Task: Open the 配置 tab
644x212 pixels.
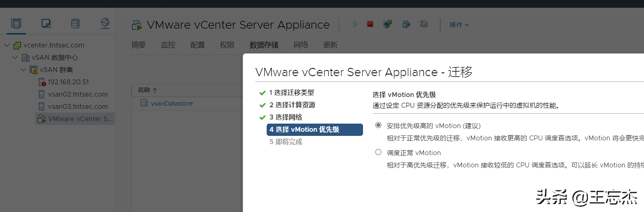Action: (198, 45)
